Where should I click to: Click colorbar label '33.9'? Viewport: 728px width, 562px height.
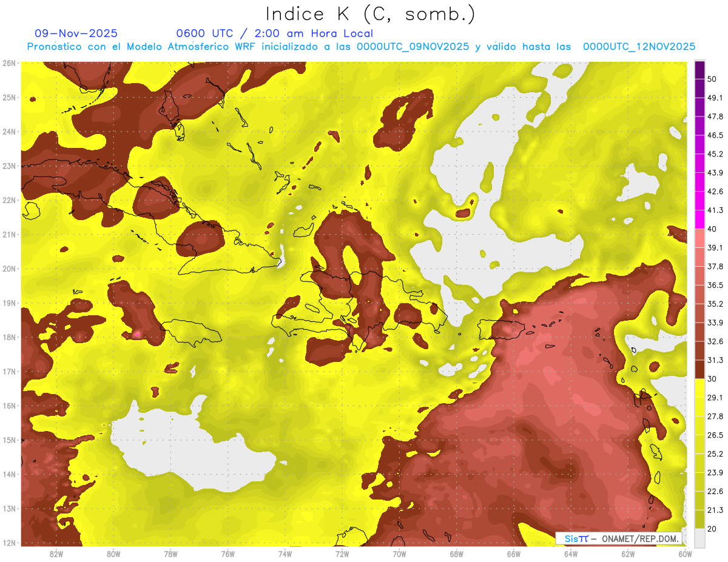coord(715,323)
